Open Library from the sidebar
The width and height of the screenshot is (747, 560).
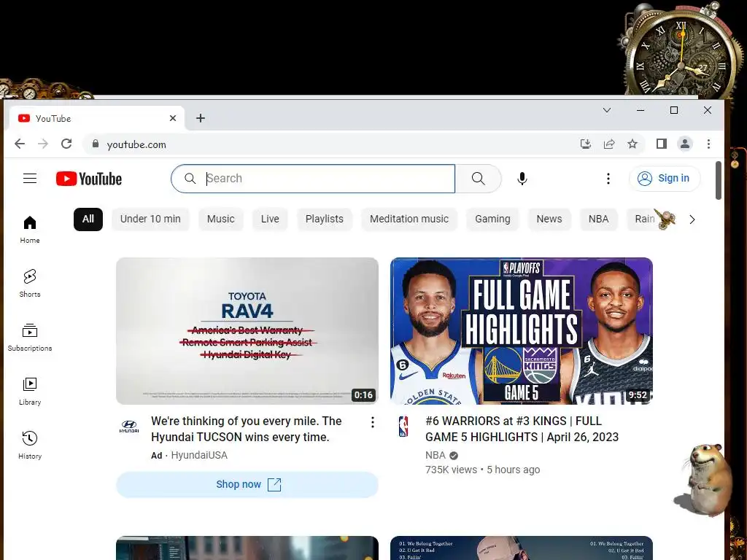pyautogui.click(x=29, y=391)
